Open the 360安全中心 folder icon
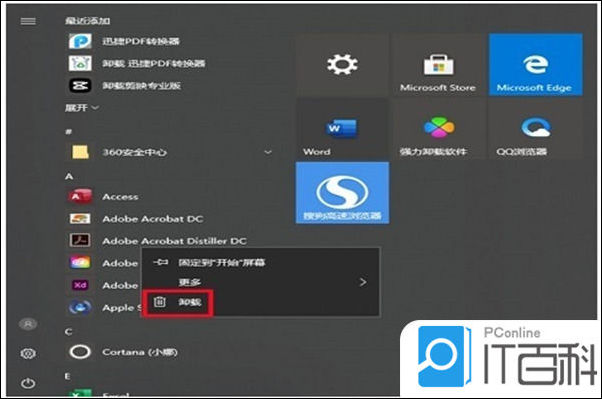The image size is (602, 399). (x=80, y=152)
